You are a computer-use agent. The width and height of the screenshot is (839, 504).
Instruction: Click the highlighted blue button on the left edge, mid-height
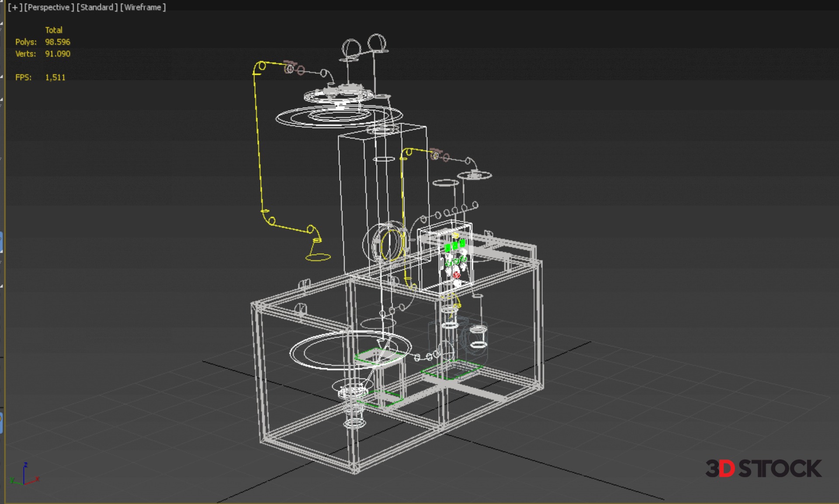coord(1,242)
